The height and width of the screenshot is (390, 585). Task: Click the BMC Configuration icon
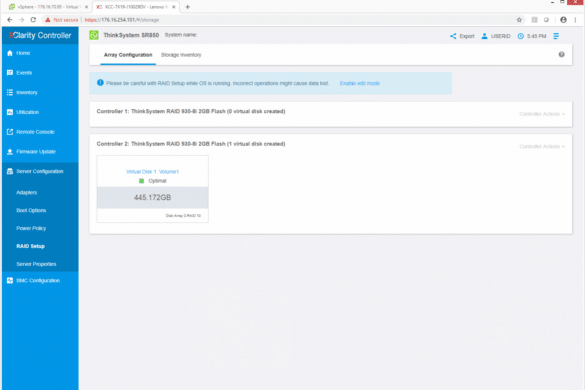[x=10, y=281]
